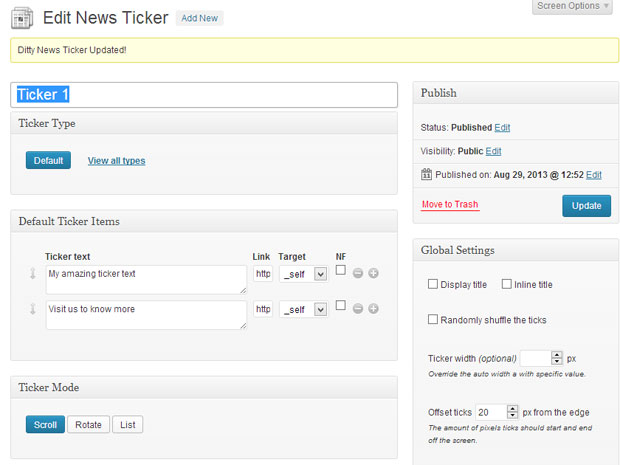Click the Ticker Mode panel header
Screen dimensions: 620x465
coord(204,387)
